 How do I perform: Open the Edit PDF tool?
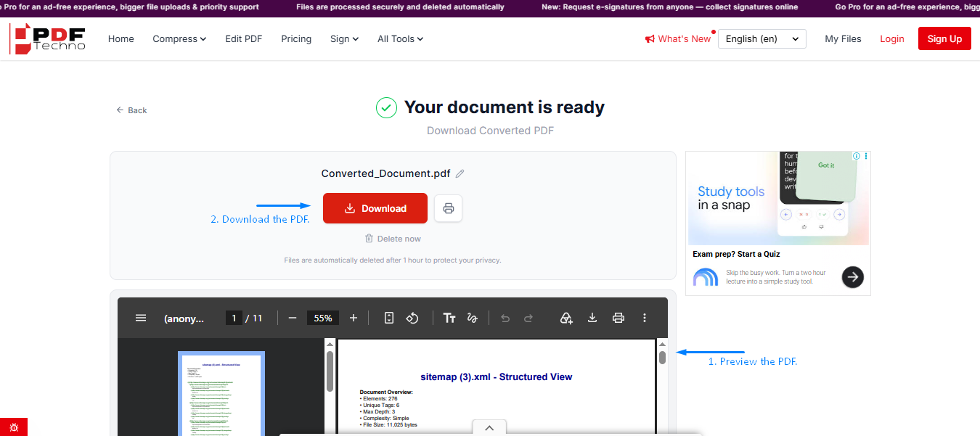tap(244, 39)
